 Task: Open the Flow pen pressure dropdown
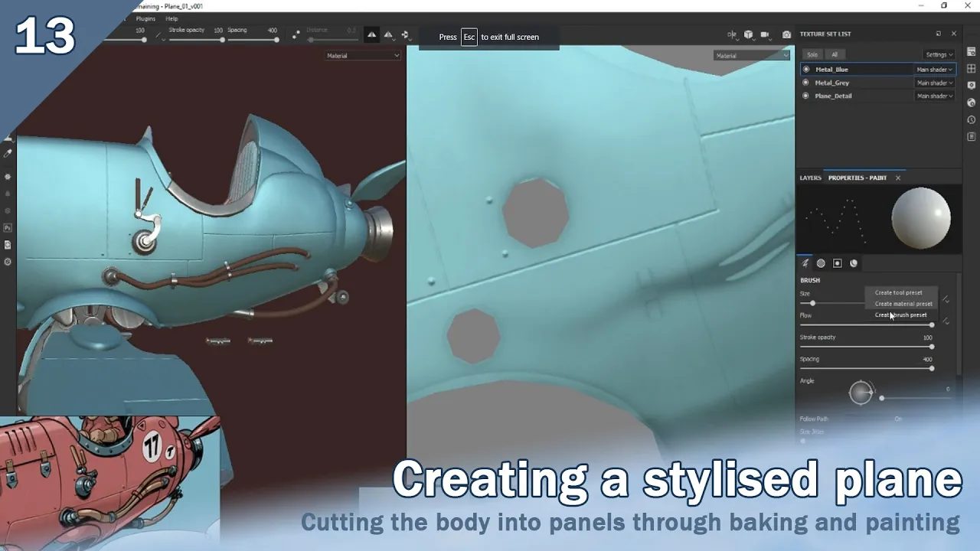pyautogui.click(x=946, y=321)
